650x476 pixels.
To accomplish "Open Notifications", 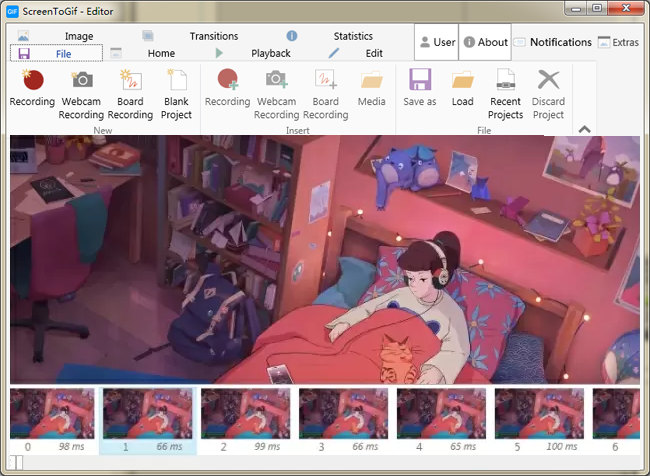I will click(553, 42).
